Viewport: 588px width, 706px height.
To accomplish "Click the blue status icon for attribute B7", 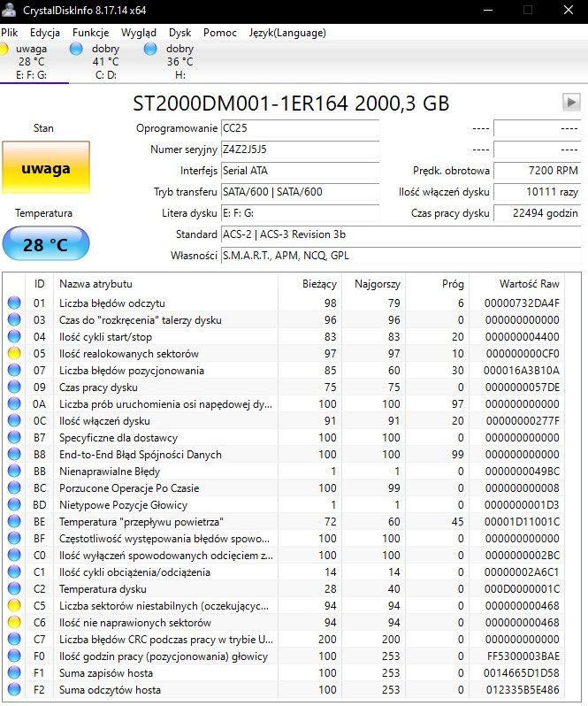I will click(x=14, y=437).
